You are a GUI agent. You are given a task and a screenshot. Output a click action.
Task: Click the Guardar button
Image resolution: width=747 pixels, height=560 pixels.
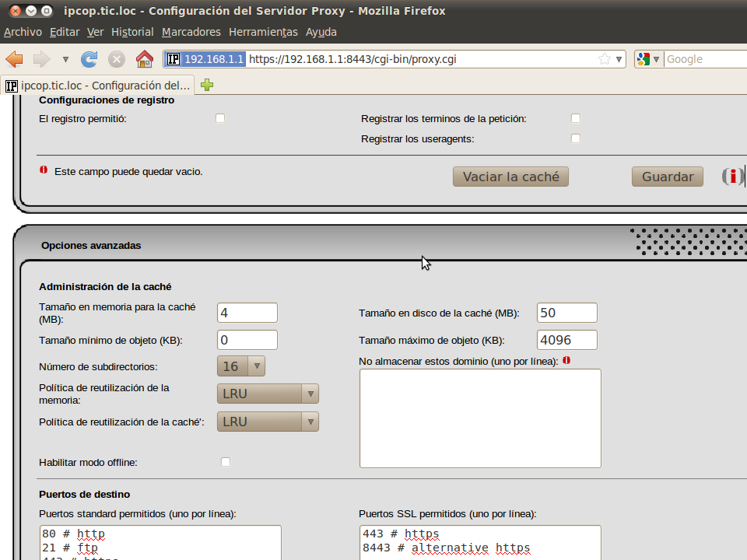pos(667,177)
